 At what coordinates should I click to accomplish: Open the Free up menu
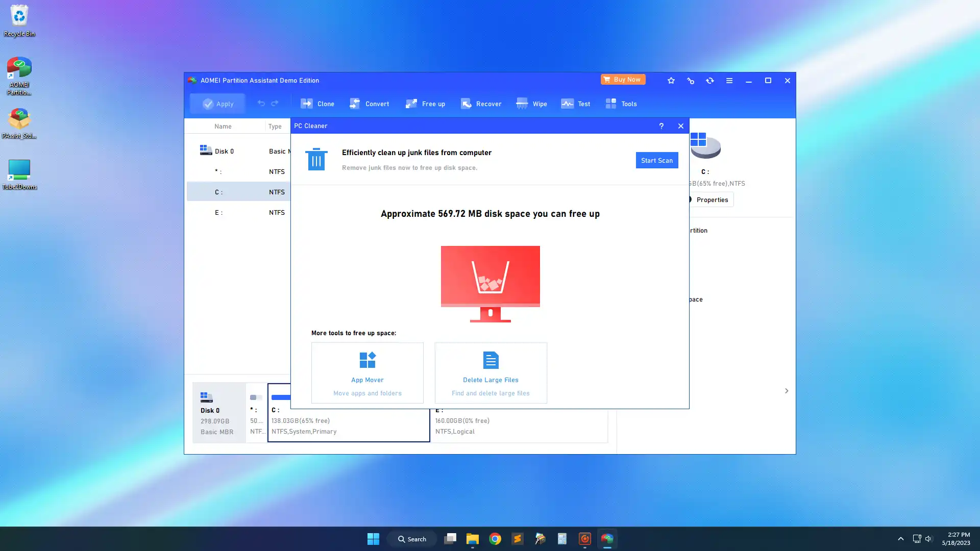click(425, 104)
